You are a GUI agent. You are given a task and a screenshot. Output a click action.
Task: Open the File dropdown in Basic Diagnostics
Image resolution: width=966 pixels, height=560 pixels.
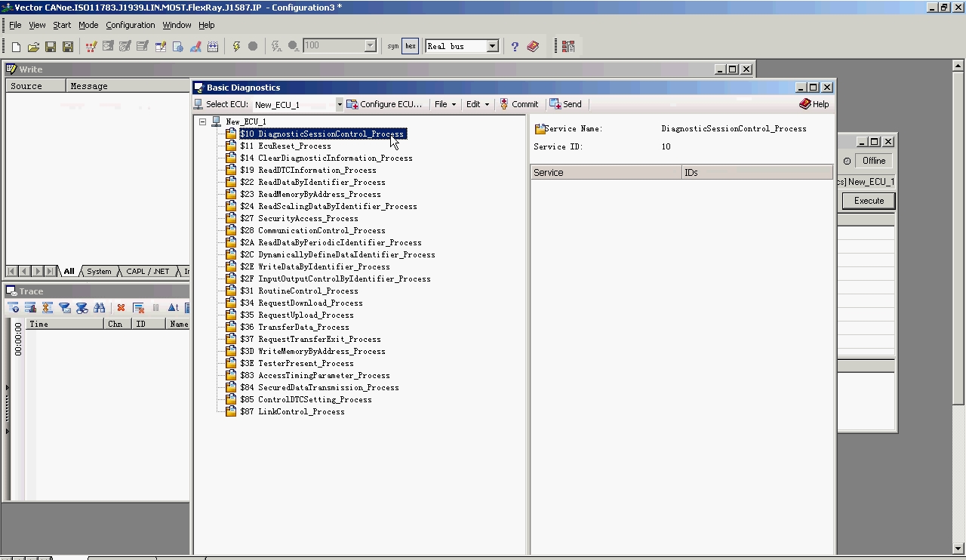(x=445, y=104)
